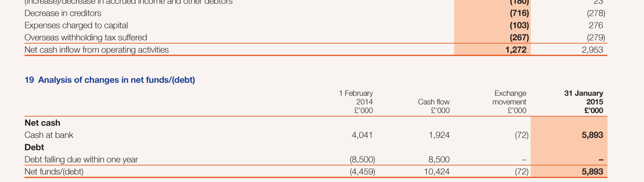Select the 'Cash at bank' row label
The height and width of the screenshot is (182, 644).
tap(49, 135)
